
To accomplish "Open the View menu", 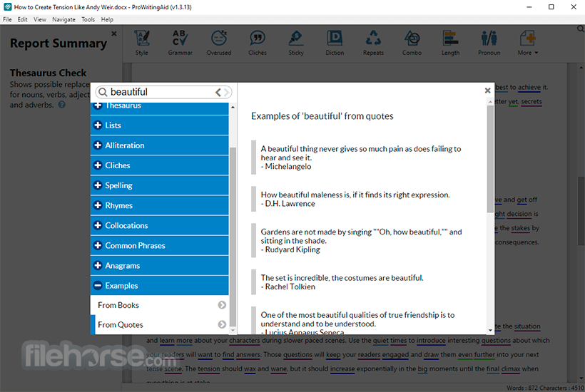I will tap(40, 19).
